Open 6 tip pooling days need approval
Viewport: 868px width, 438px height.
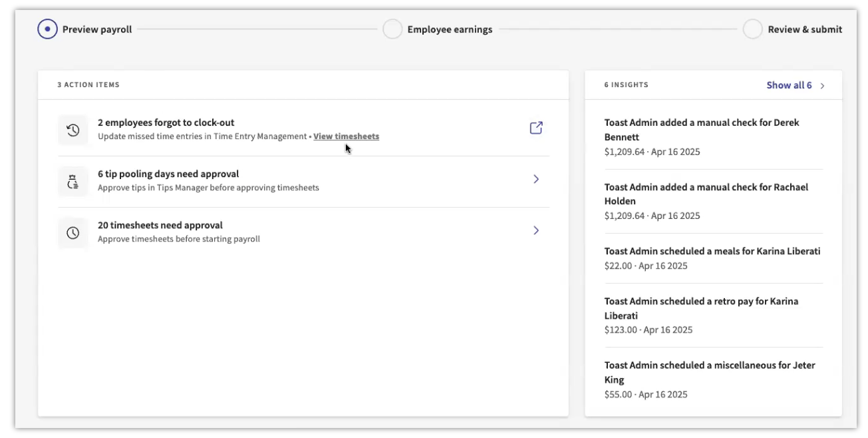168,174
